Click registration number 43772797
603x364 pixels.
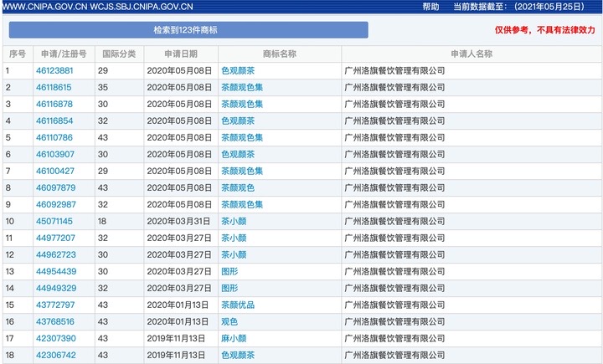[x=54, y=305]
